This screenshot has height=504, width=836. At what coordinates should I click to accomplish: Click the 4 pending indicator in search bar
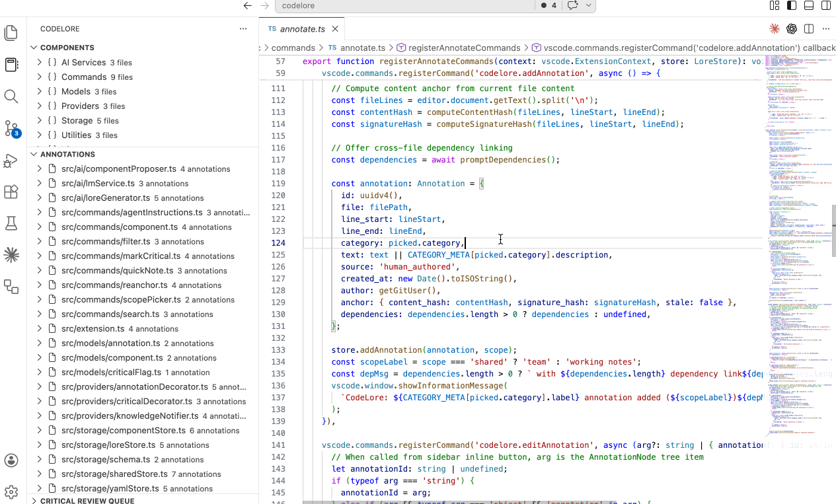549,5
